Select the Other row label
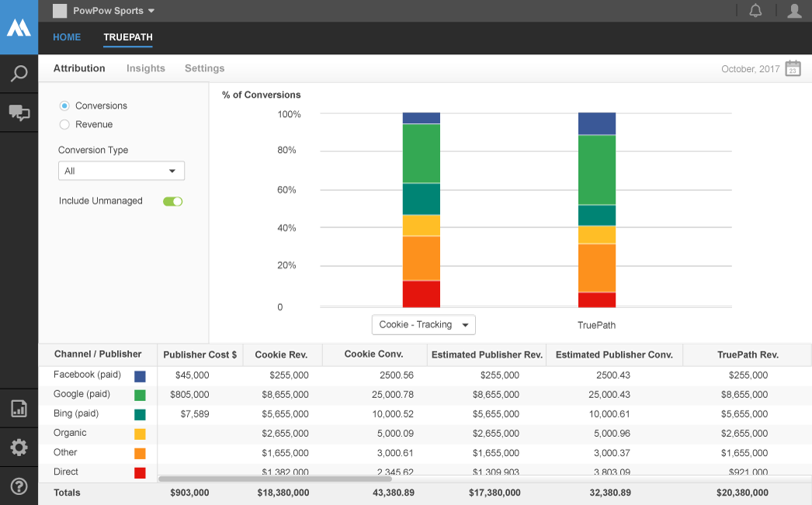This screenshot has width=812, height=505. click(65, 452)
